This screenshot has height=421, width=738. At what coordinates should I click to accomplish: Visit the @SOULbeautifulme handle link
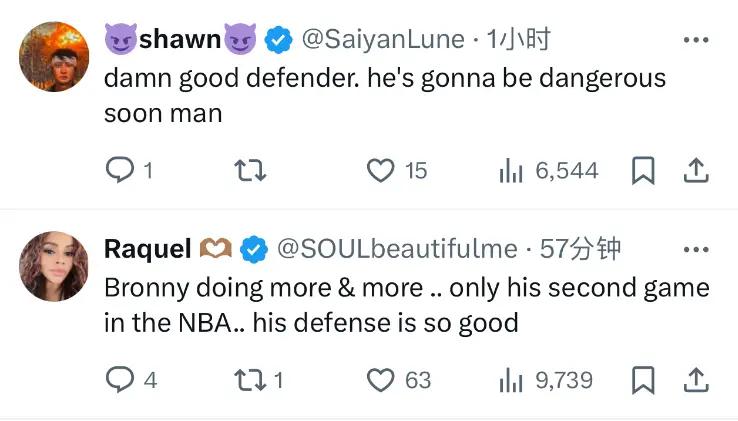click(x=396, y=249)
